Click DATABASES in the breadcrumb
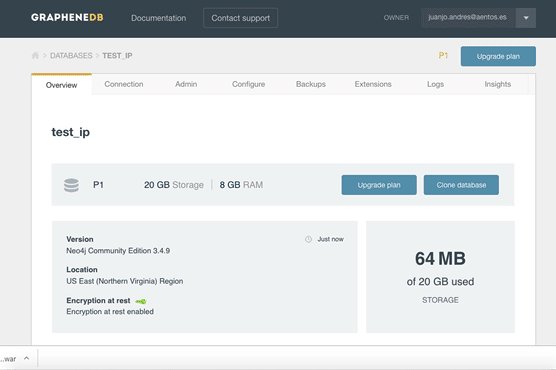The height and width of the screenshot is (370, 556). click(x=71, y=56)
